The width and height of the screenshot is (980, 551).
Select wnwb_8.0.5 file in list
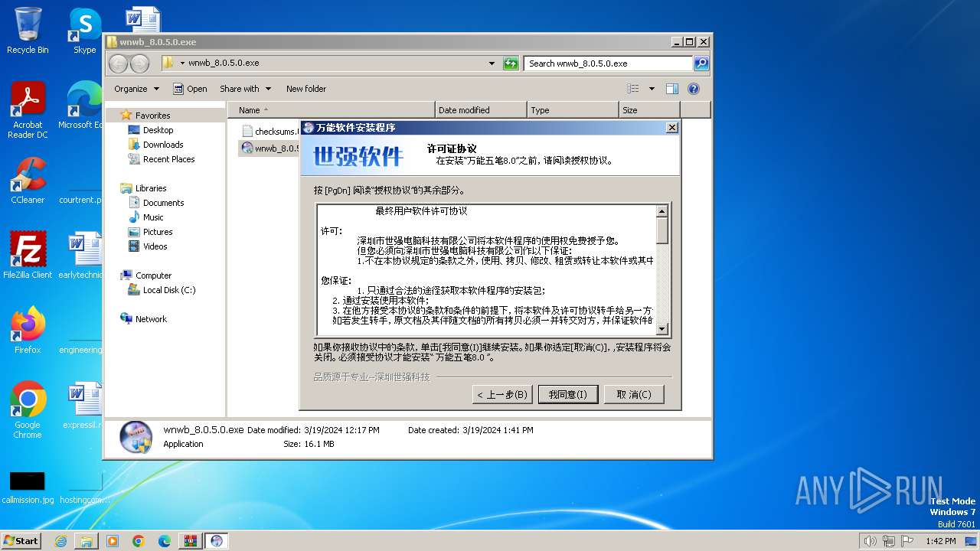(269, 148)
